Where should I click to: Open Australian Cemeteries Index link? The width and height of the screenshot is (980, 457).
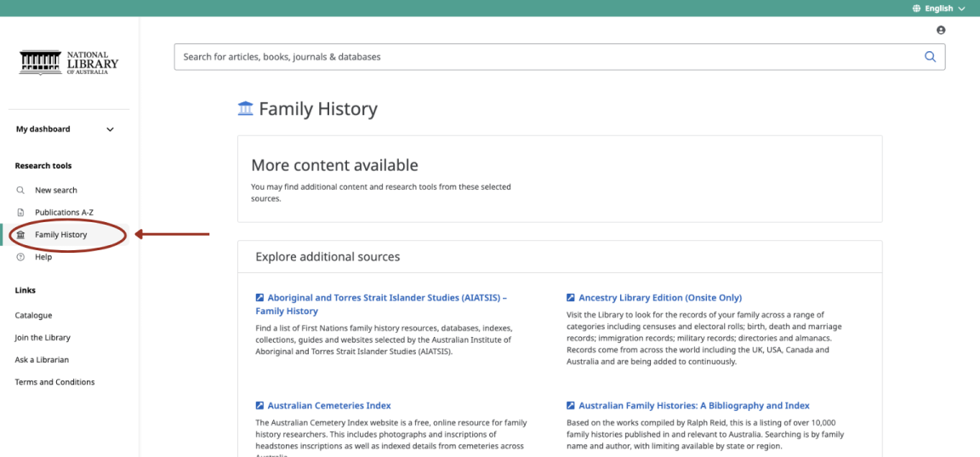[329, 406]
